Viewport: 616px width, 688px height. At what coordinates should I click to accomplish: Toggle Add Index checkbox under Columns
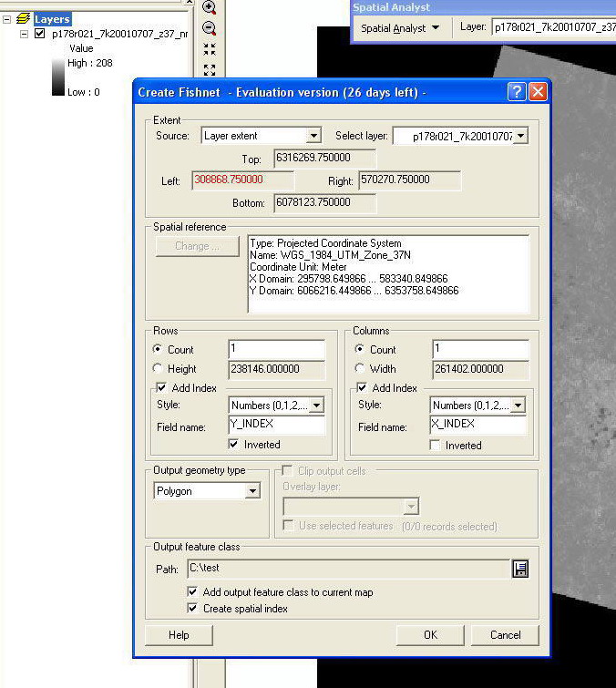tap(362, 387)
